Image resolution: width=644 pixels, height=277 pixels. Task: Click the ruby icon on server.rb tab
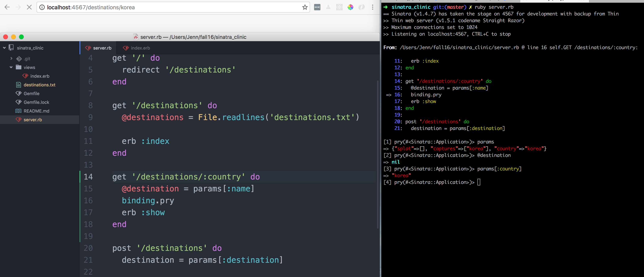point(88,48)
